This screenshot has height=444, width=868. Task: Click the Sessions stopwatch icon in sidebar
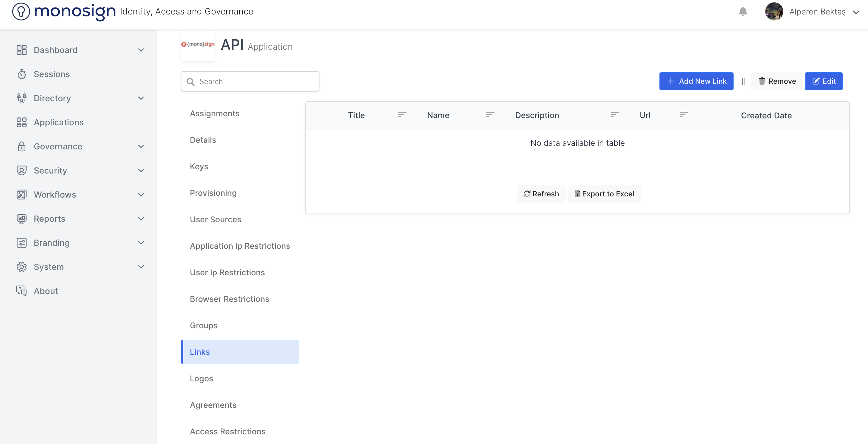(x=22, y=74)
